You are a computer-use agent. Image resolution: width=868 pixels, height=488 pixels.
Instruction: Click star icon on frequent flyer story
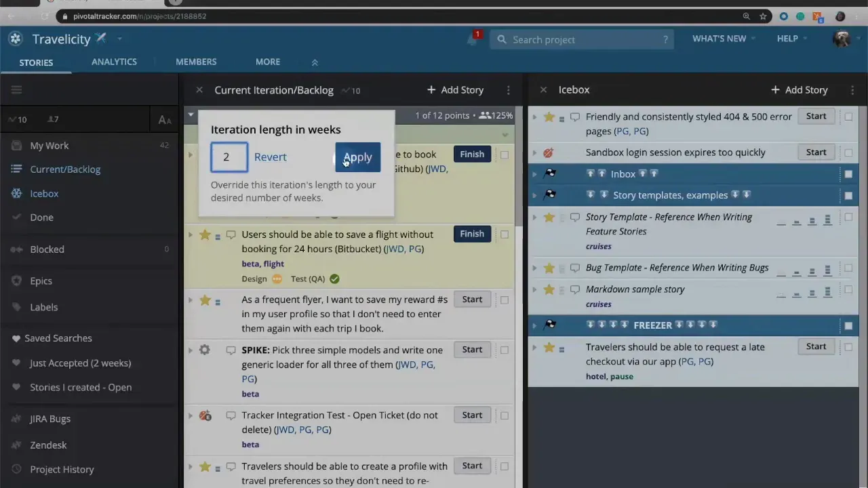[x=205, y=300]
